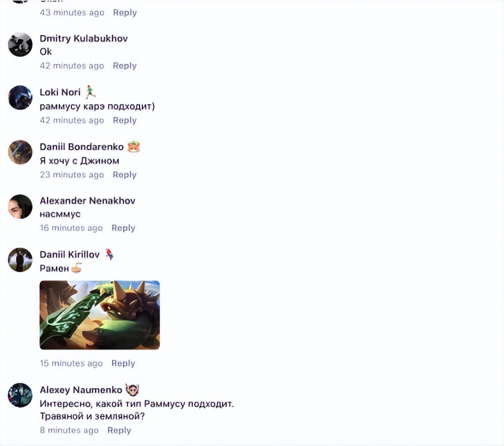Reply to Alexander Nenakhov's comment
The image size is (504, 446).
point(123,228)
